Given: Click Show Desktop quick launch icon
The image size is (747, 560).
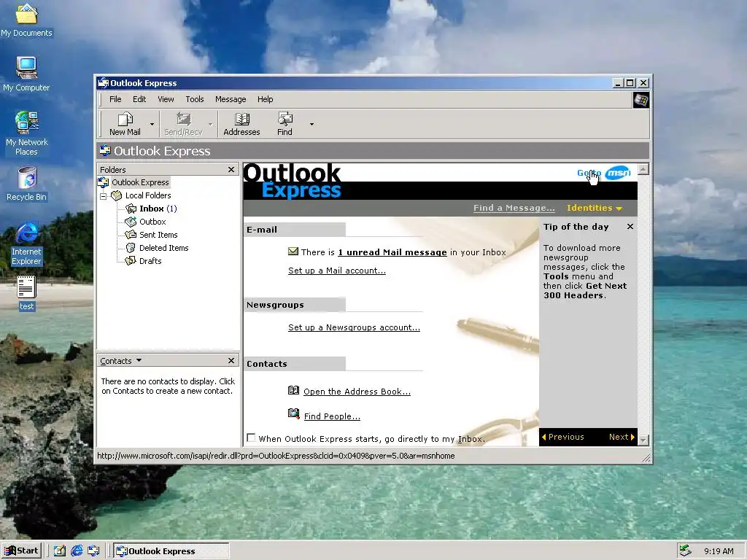Looking at the screenshot, I should (59, 551).
